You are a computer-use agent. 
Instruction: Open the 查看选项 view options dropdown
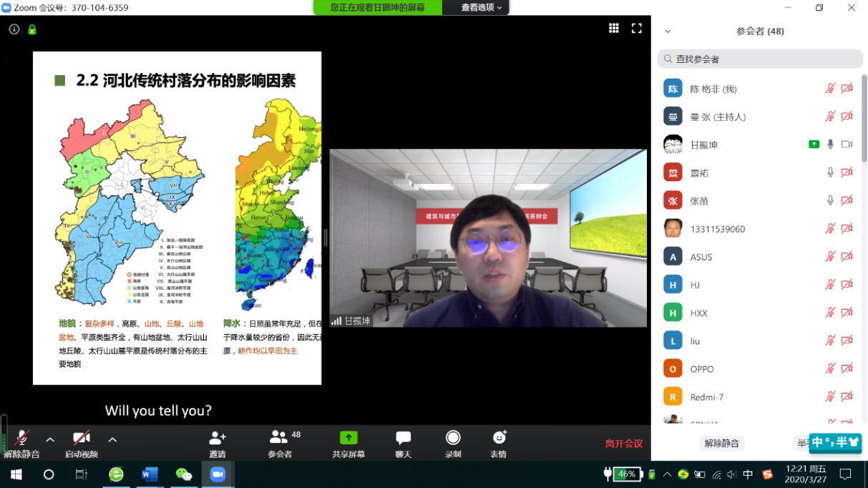pyautogui.click(x=482, y=7)
